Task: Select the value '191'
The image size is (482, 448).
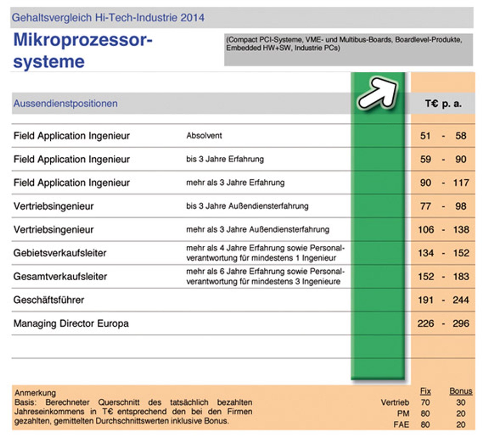Action: (426, 300)
